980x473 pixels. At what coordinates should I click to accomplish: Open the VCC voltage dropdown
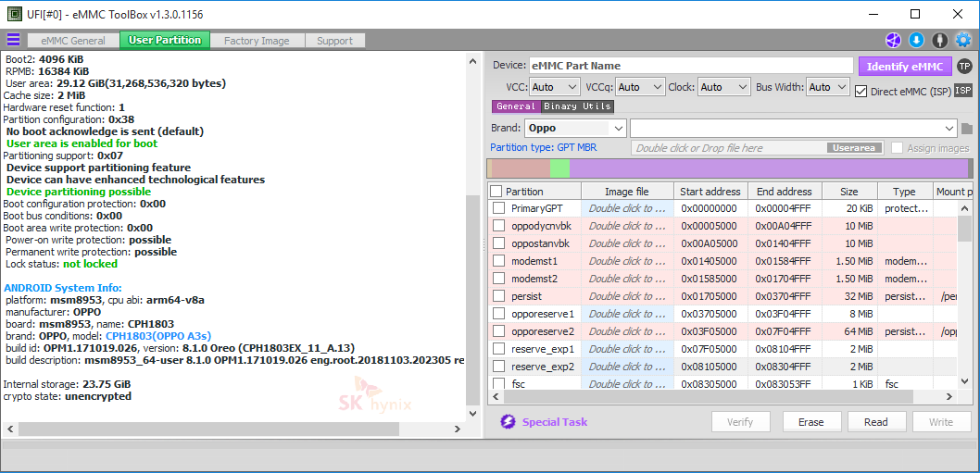555,87
